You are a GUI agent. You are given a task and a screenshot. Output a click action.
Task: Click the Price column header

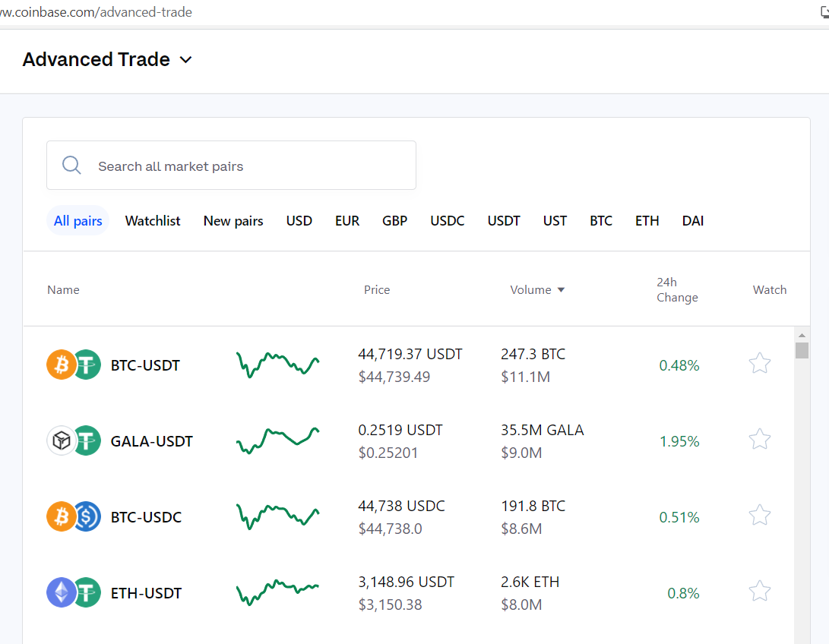click(x=377, y=290)
